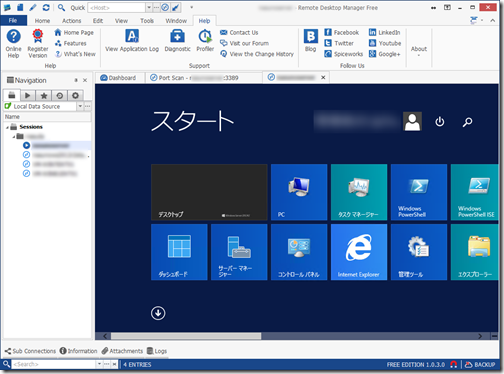Screen dimensions: 504x374
Task: Open the Quick host dropdown arrow
Action: point(149,8)
